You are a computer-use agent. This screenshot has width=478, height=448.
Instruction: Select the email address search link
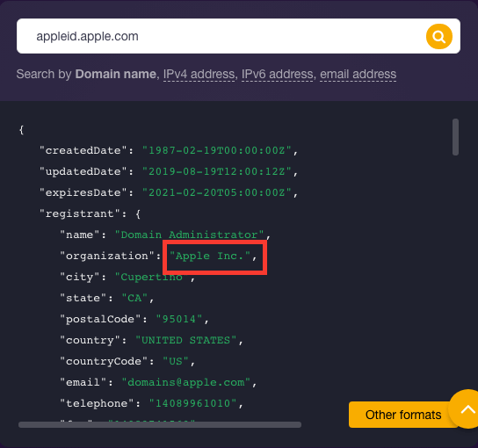tap(358, 75)
